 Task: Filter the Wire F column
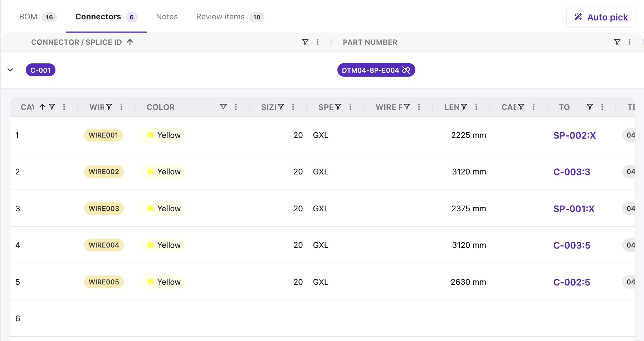click(407, 107)
